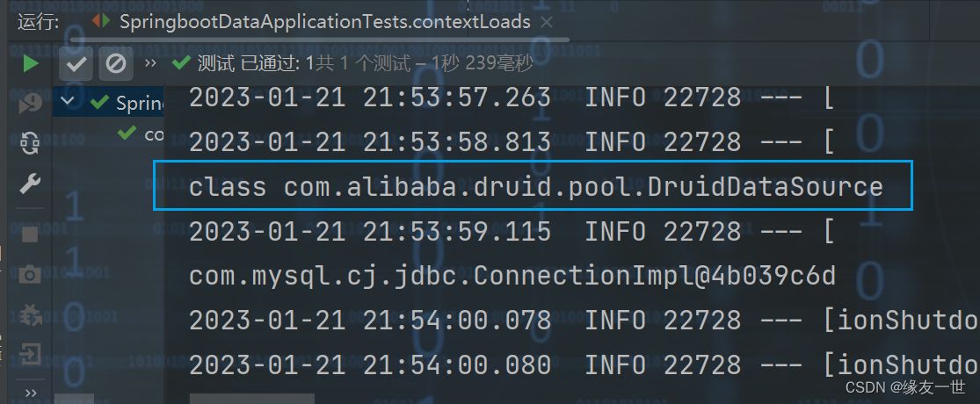
Task: Click the exit arrow icon
Action: tap(31, 354)
